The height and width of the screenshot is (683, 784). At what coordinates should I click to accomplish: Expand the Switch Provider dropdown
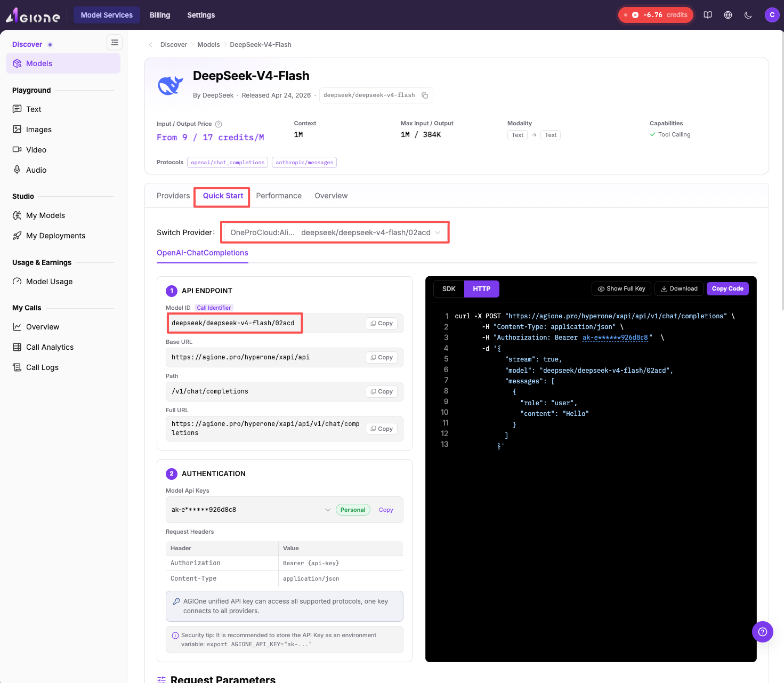coord(335,232)
